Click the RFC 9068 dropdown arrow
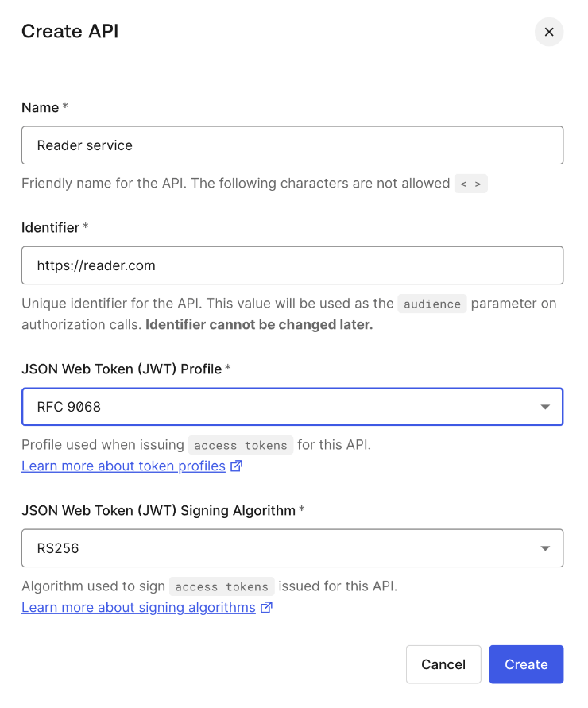 [x=545, y=408]
